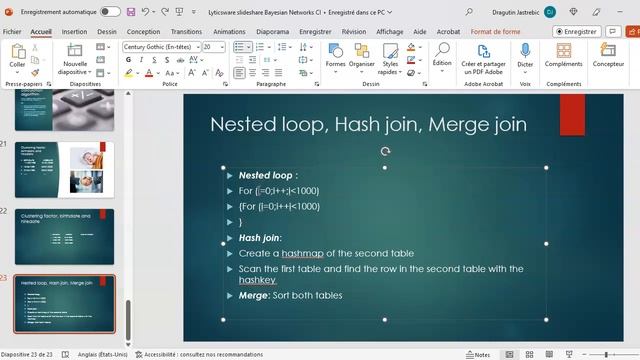Increase font size with the larger A icon

pyautogui.click(x=191, y=73)
